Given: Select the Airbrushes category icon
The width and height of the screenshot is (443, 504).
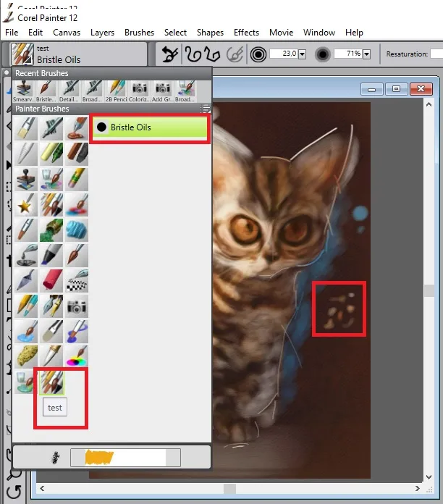Looking at the screenshot, I should (x=51, y=128).
